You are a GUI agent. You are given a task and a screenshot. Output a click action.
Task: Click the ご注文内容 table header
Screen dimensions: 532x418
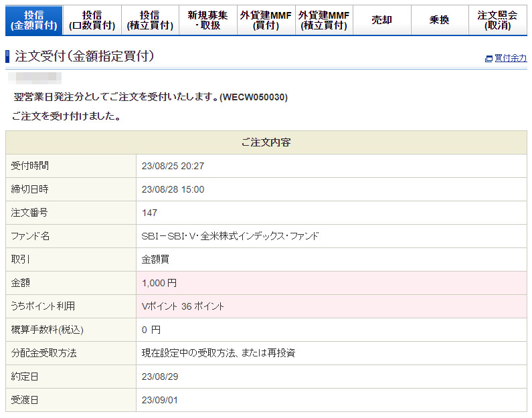pyautogui.click(x=266, y=142)
